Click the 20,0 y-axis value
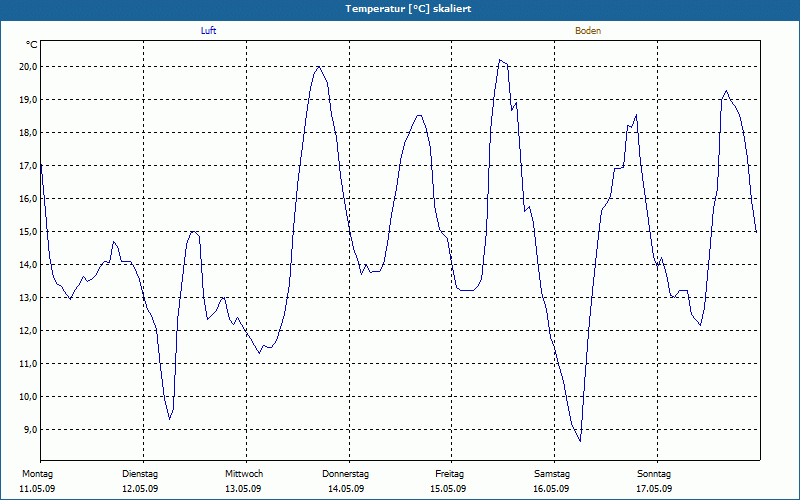This screenshot has height=500, width=800. [x=28, y=67]
